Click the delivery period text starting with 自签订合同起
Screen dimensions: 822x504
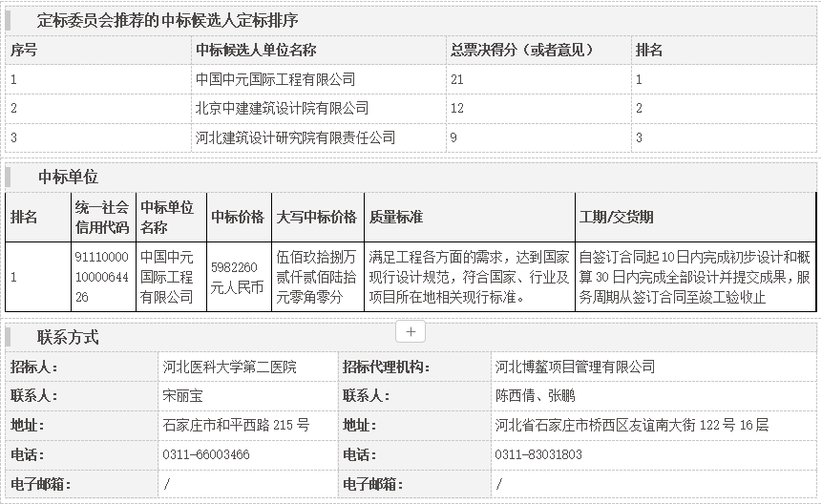click(695, 277)
